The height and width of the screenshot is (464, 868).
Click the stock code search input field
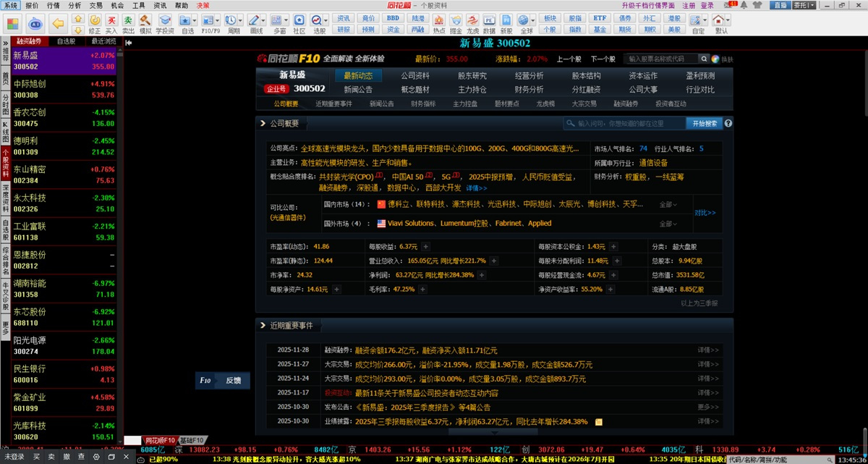click(661, 59)
